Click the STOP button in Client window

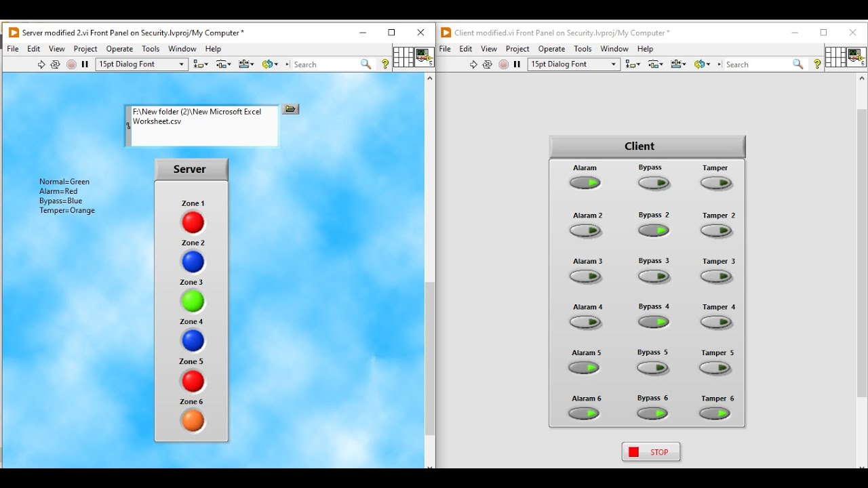coord(651,452)
